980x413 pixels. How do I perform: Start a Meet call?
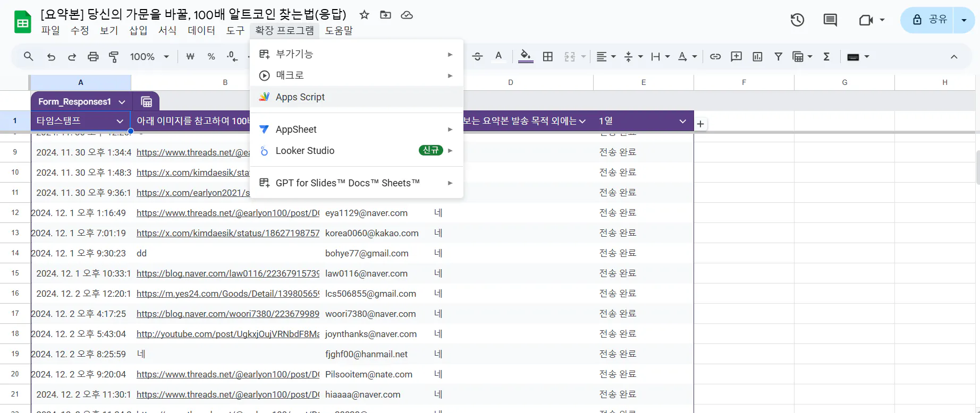[x=866, y=20]
